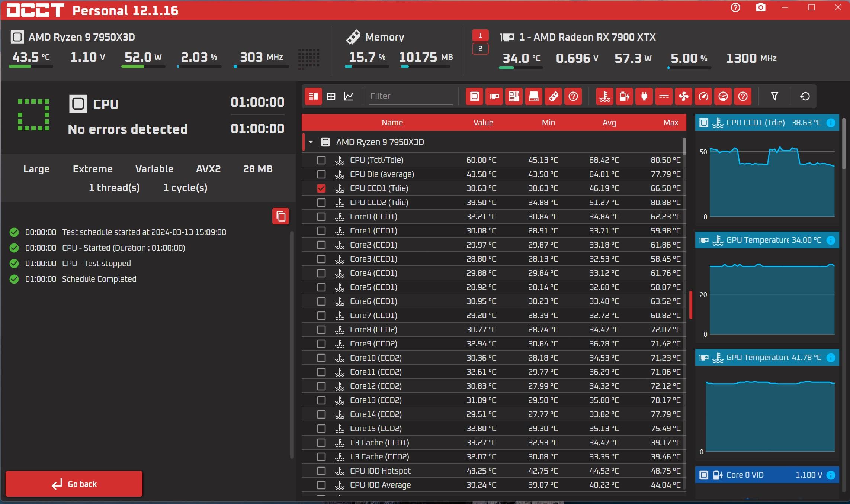Uncheck the CPU CCD1 (Tdie) checkbox
The width and height of the screenshot is (850, 504).
[321, 188]
